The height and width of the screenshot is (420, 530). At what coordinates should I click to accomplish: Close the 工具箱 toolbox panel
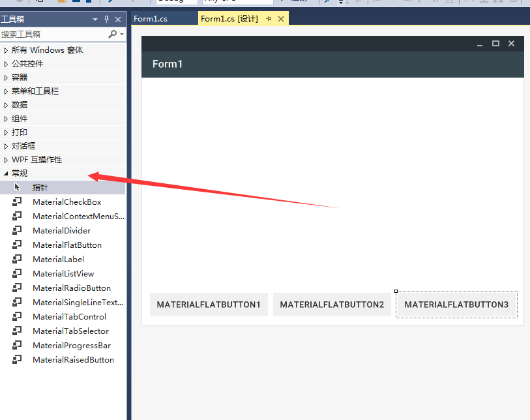118,20
